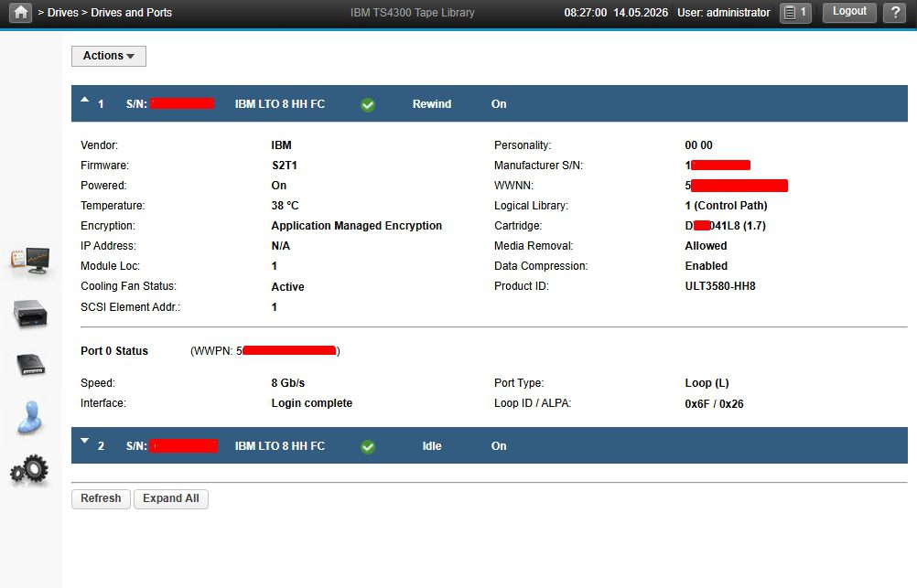This screenshot has width=917, height=588.
Task: Collapse drive 1 details arrow
Action: (x=85, y=100)
